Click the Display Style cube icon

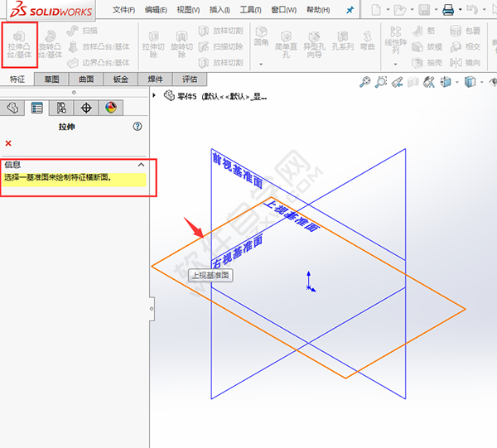click(x=470, y=82)
